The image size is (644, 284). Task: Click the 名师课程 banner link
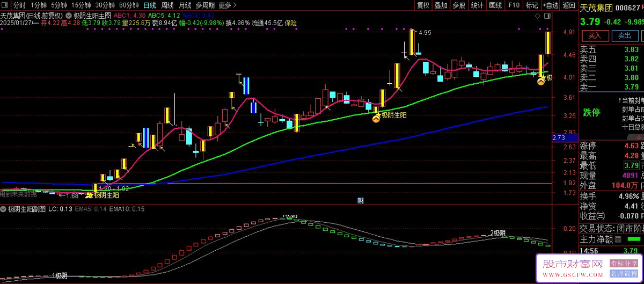tap(624, 274)
